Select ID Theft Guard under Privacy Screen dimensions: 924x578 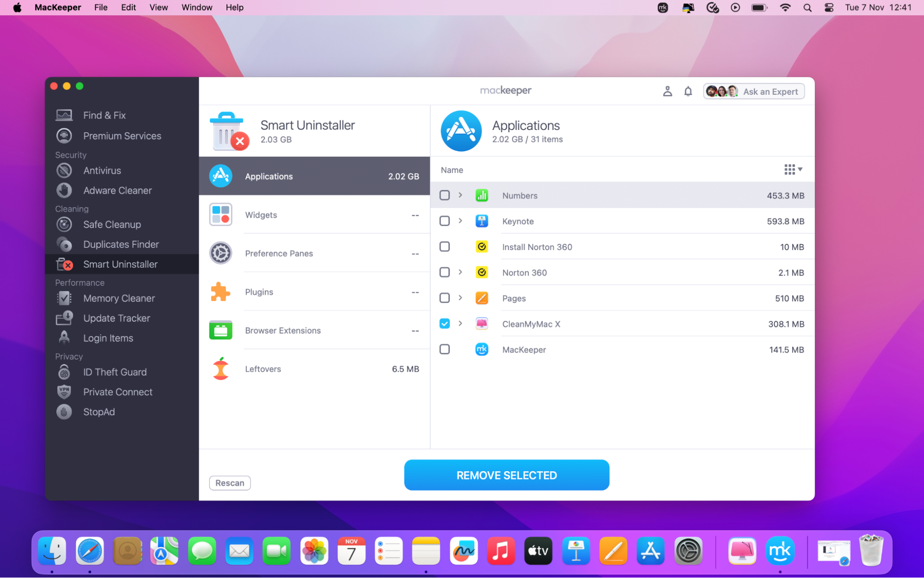(115, 372)
